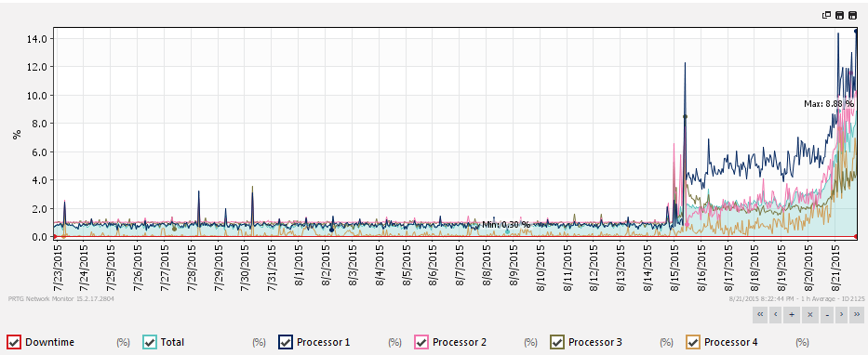Click the Processor 2 legend label
The width and height of the screenshot is (868, 355).
460,342
